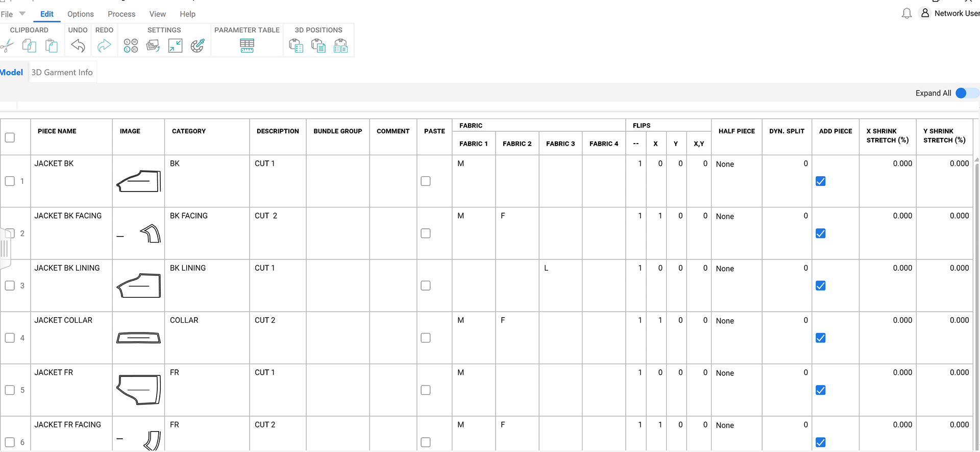
Task: Toggle the Expand All switch
Action: pyautogui.click(x=967, y=93)
